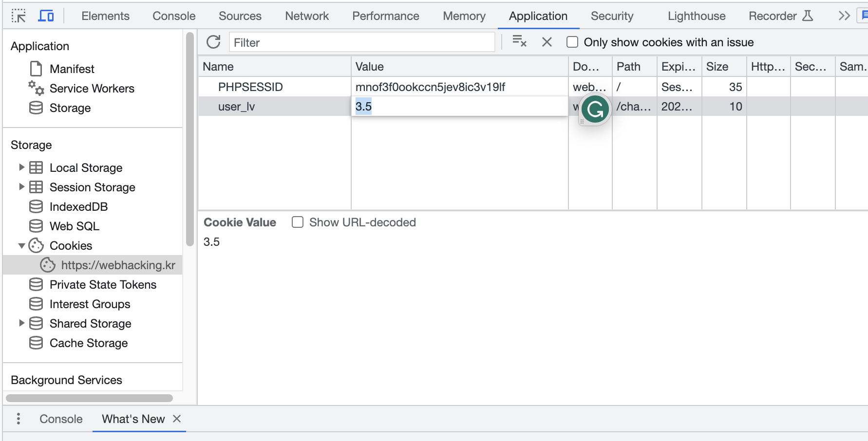Viewport: 868px width, 441px height.
Task: Click the Cache Storage database icon
Action: click(x=36, y=343)
